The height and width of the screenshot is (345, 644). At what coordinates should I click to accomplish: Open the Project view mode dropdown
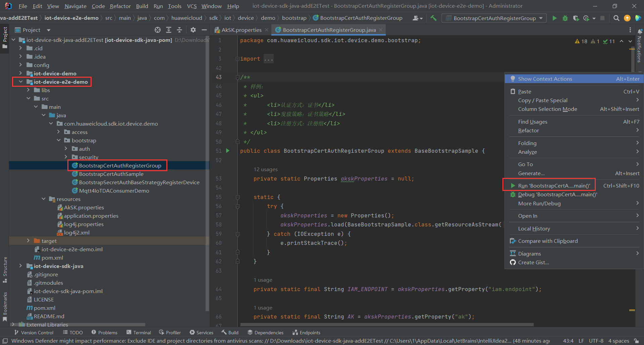(49, 30)
